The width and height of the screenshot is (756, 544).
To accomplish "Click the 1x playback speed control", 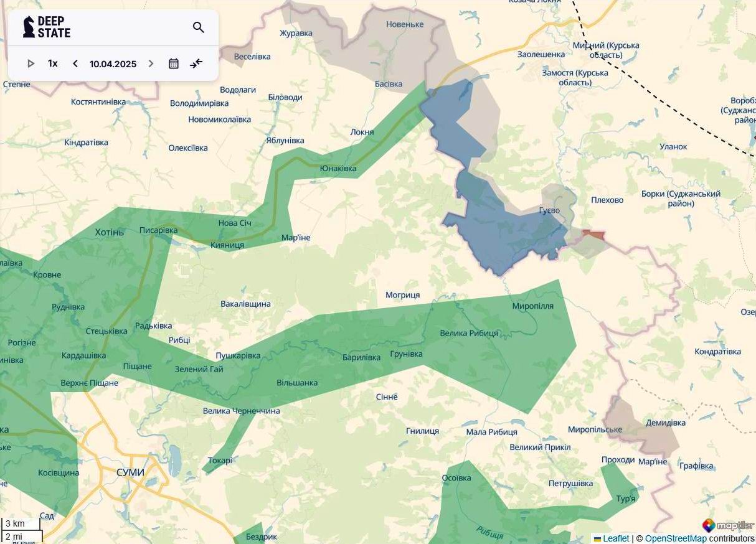I will pos(52,63).
